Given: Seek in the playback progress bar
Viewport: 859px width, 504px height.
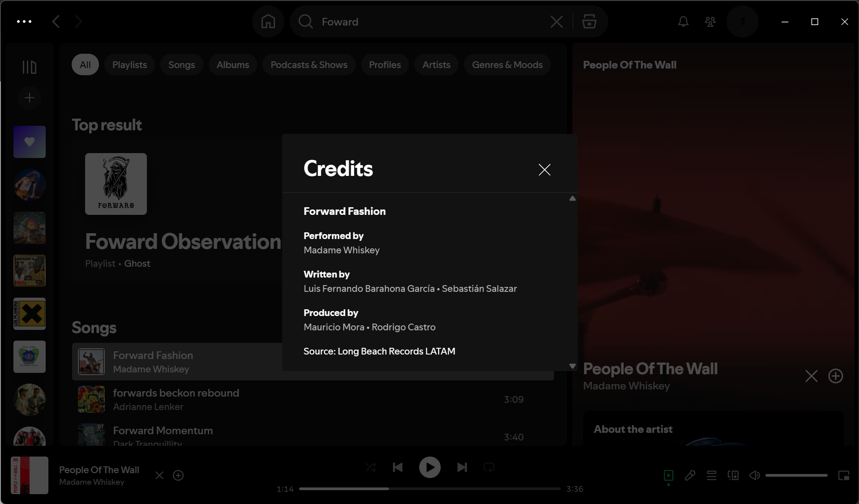Looking at the screenshot, I should 430,489.
